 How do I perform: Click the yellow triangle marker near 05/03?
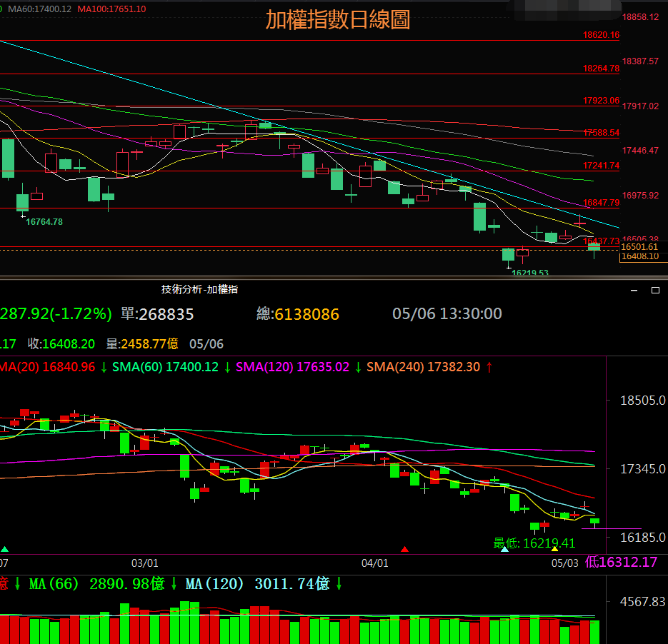[554, 549]
